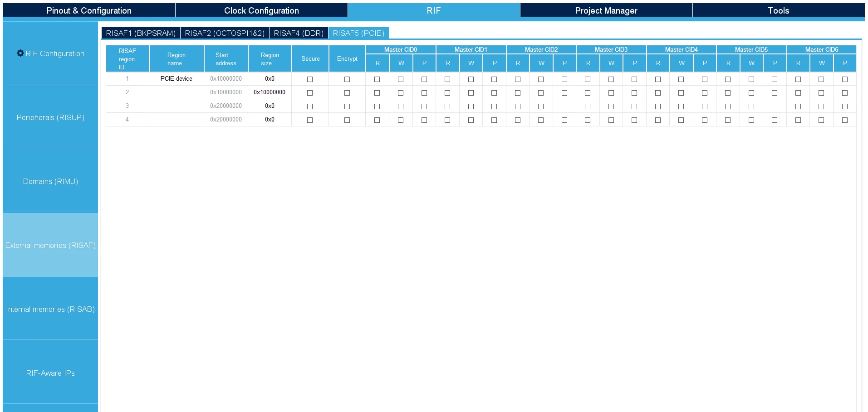Click the Region size column header
The height and width of the screenshot is (412, 868).
tap(270, 58)
